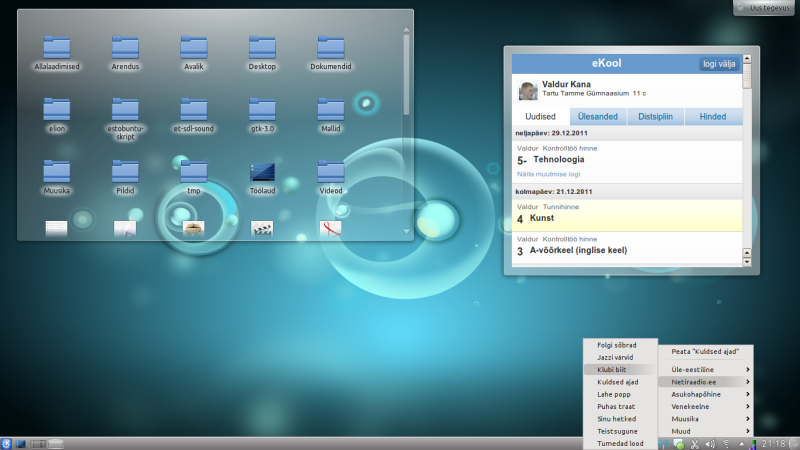Open the Avalik folder
This screenshot has height=450, width=800.
point(193,52)
